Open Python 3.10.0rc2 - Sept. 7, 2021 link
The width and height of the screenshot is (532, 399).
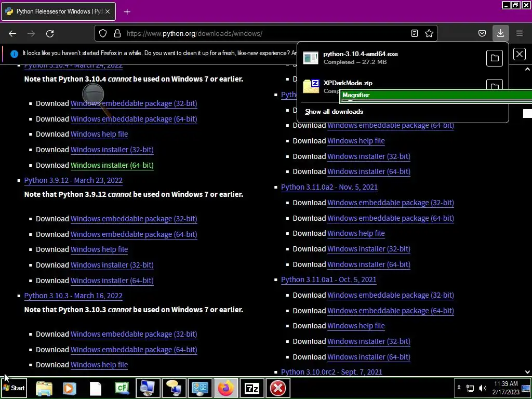click(x=331, y=372)
